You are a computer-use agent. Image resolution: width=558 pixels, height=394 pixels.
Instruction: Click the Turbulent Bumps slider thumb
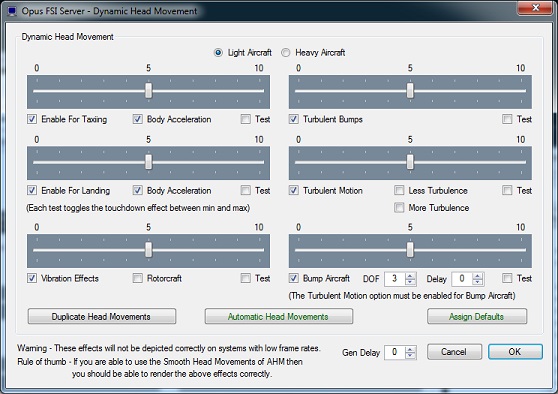(x=410, y=90)
